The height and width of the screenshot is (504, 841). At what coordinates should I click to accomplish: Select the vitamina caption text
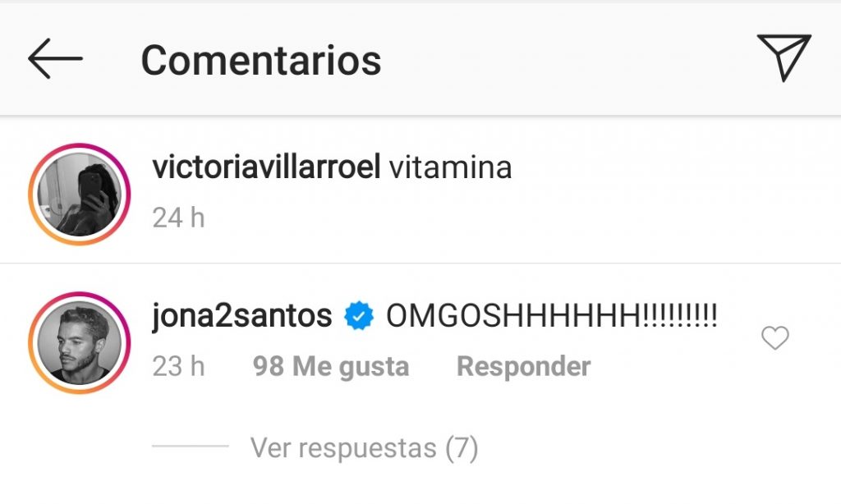point(451,167)
